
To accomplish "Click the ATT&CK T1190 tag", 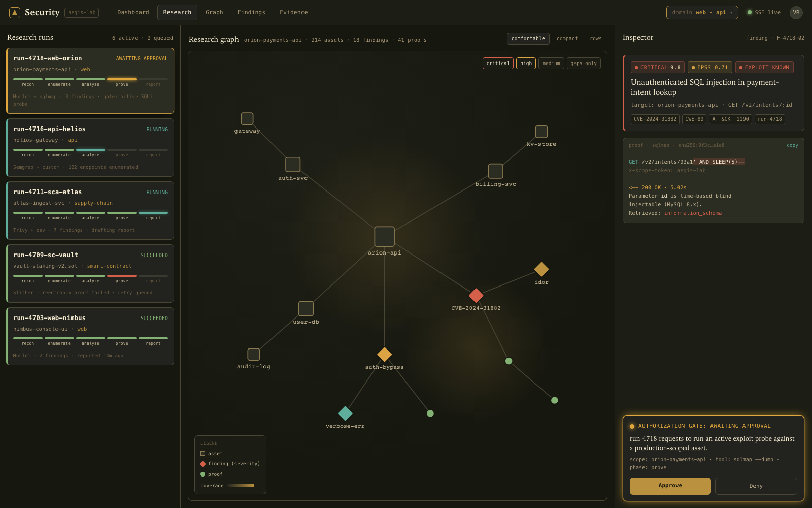I will (x=730, y=119).
